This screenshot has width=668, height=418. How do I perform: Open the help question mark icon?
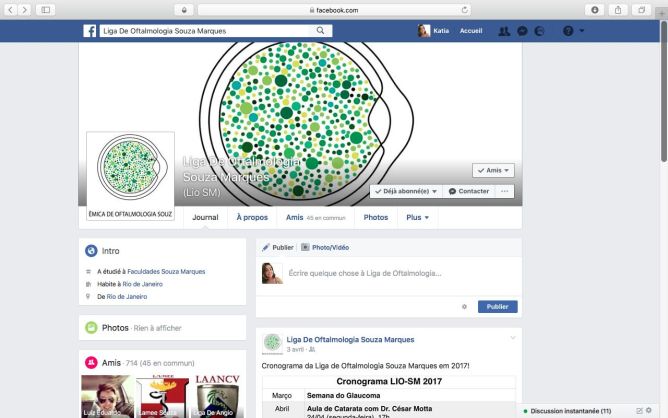click(568, 31)
